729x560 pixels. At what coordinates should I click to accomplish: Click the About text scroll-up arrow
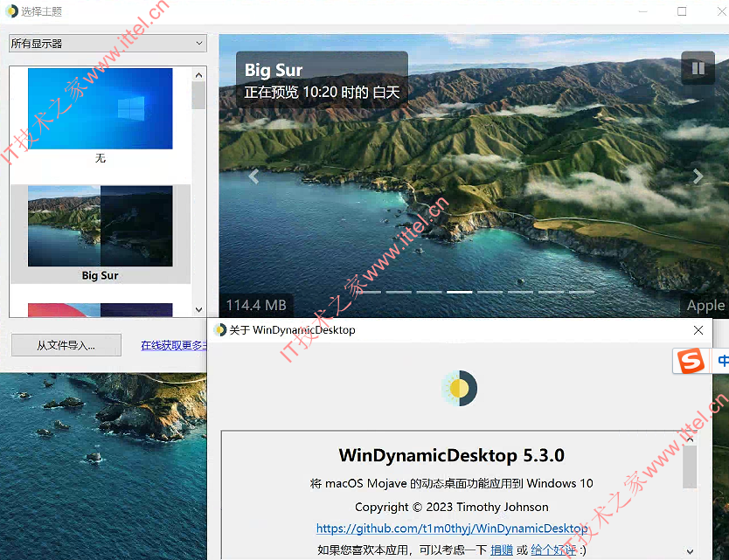[x=690, y=439]
